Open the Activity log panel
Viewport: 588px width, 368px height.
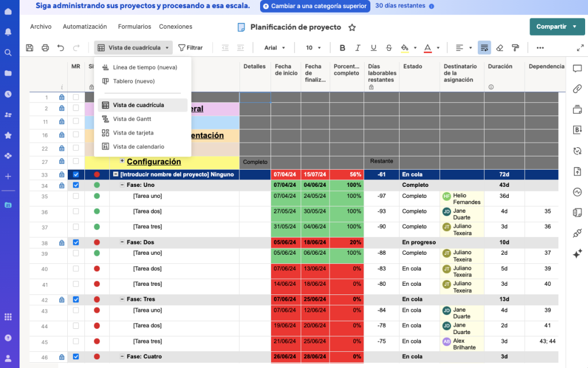click(577, 192)
